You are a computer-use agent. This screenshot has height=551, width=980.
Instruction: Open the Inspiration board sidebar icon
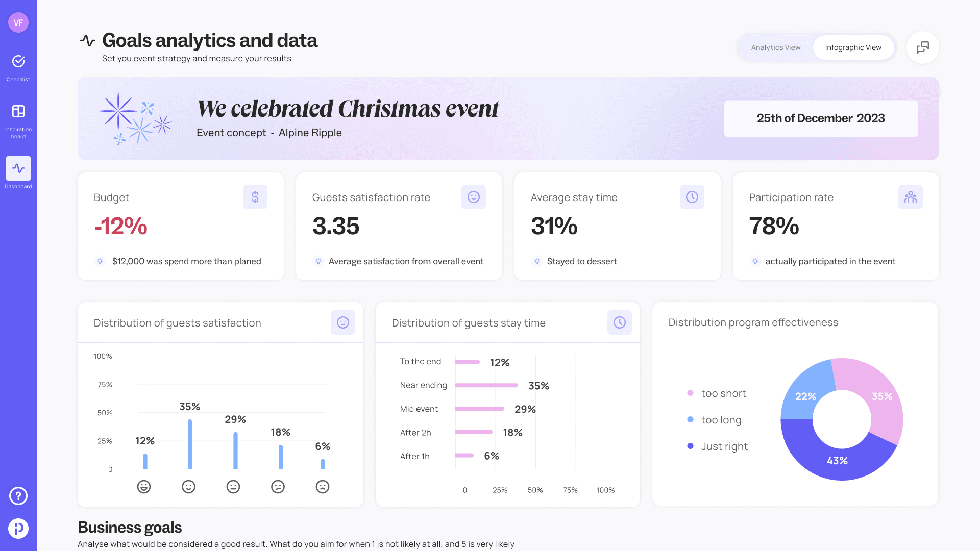tap(18, 111)
